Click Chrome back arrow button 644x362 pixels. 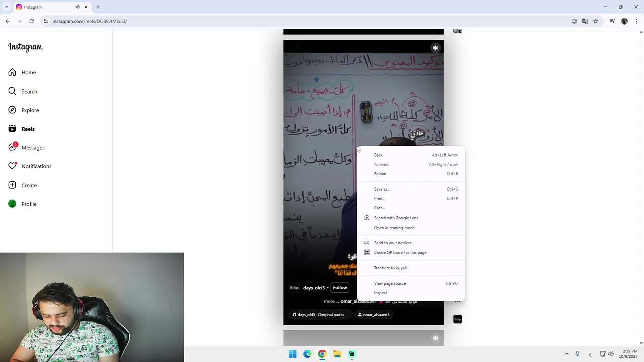click(x=7, y=21)
